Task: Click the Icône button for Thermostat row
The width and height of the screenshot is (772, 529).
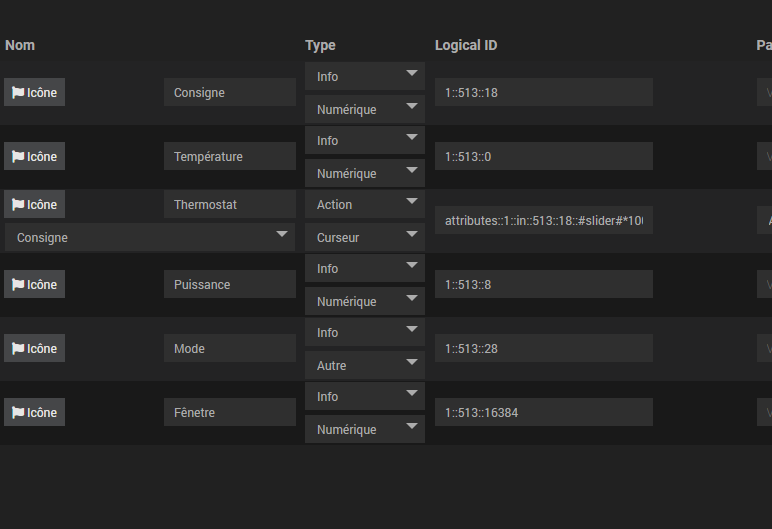Action: (34, 205)
